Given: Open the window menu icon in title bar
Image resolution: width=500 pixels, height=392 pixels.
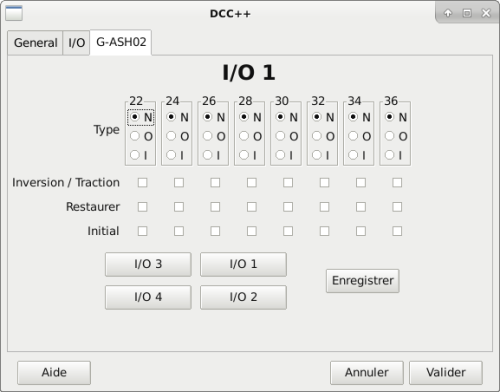Looking at the screenshot, I should (x=14, y=13).
